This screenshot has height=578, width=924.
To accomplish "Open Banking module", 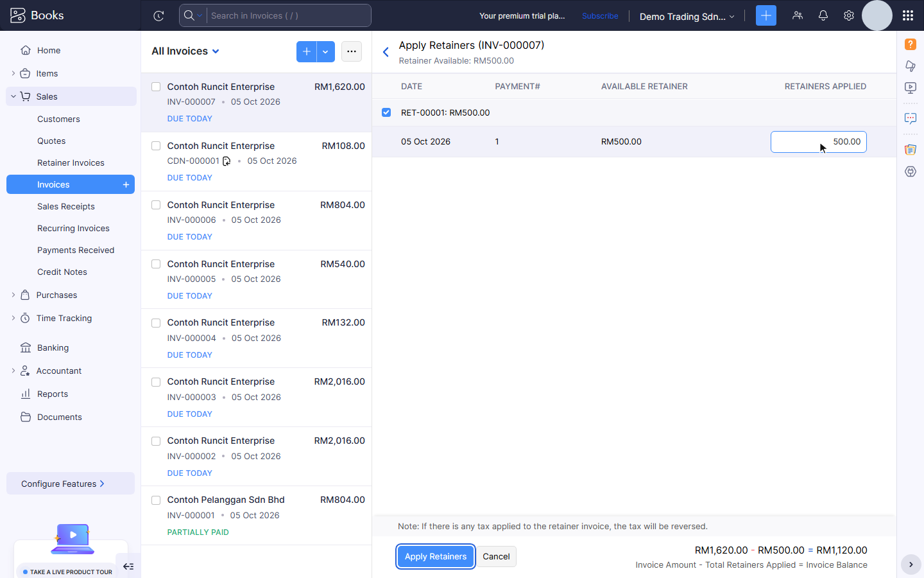I will coord(53,347).
